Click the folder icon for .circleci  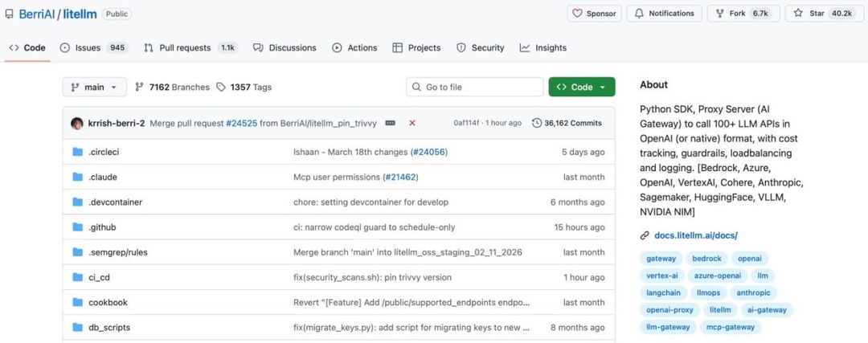point(77,152)
